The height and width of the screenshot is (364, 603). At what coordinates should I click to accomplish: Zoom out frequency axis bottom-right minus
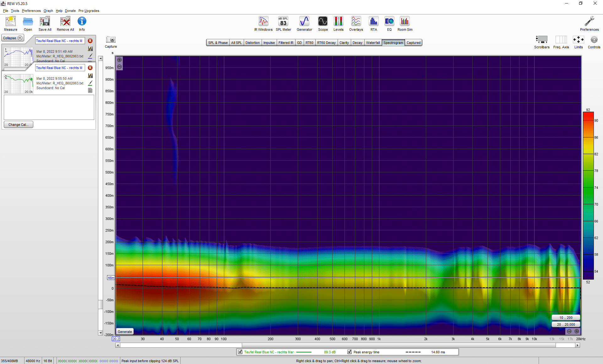pyautogui.click(x=569, y=331)
